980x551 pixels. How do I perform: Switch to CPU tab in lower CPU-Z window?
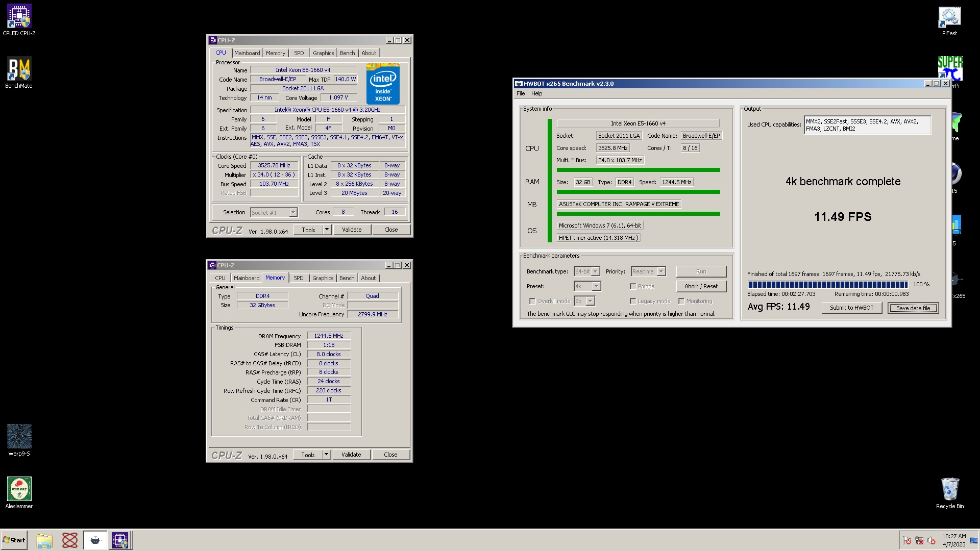220,278
